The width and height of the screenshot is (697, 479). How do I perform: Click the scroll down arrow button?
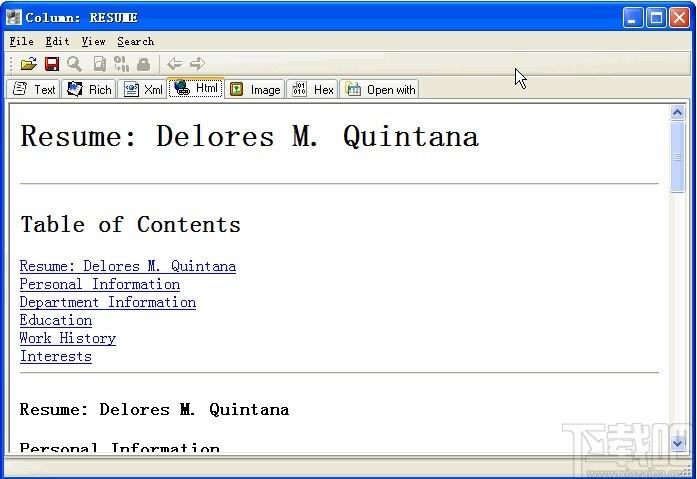(x=677, y=443)
